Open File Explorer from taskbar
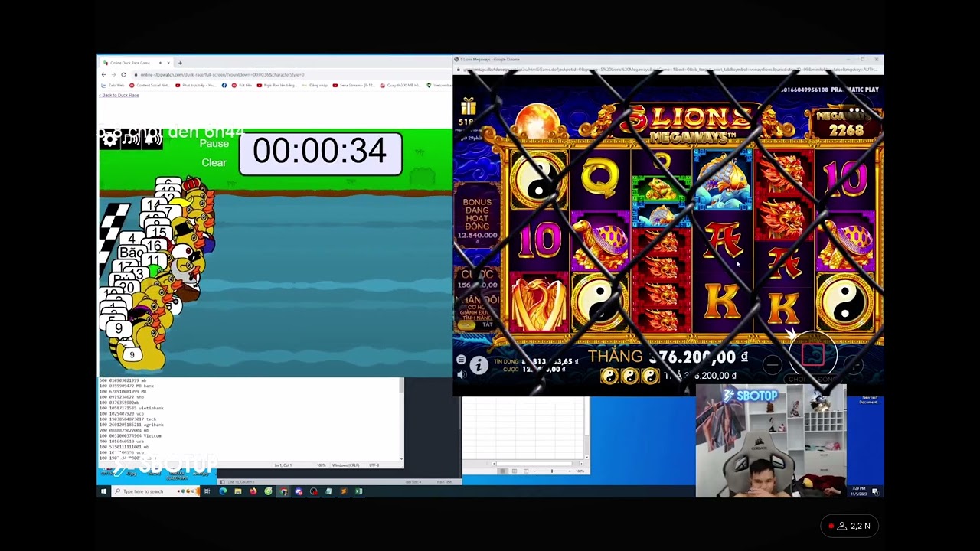Viewport: 980px width, 551px height. [237, 491]
